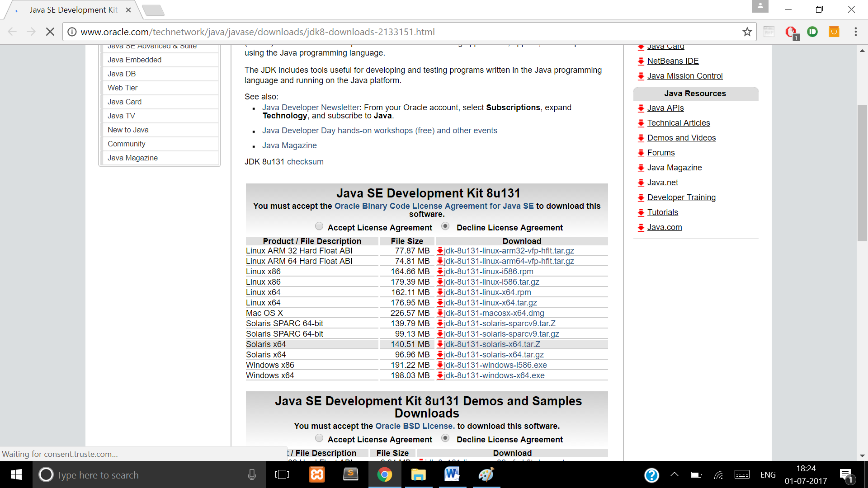Switch to Chrome taskbar icon

click(385, 474)
